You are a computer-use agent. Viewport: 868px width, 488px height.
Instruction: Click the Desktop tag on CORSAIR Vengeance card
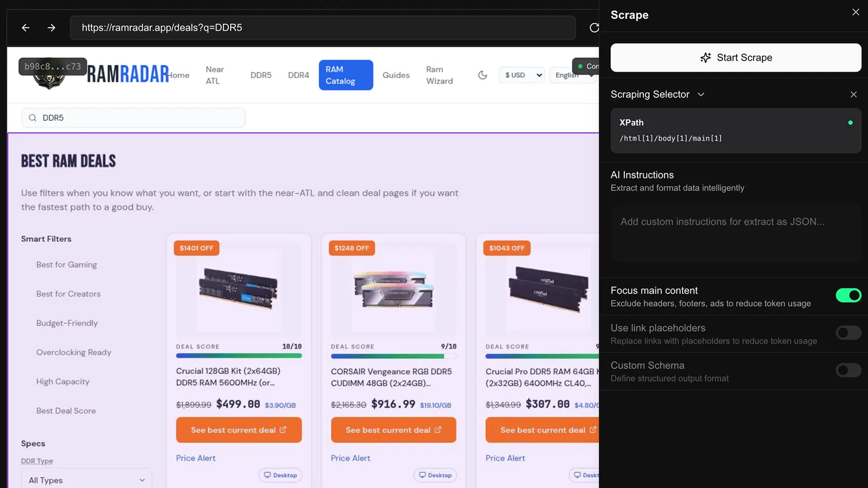pos(435,475)
